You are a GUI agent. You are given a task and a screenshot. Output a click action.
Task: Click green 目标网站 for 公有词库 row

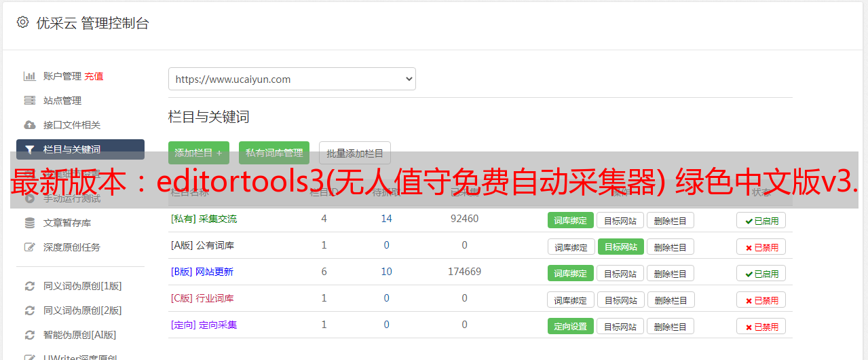click(x=621, y=247)
